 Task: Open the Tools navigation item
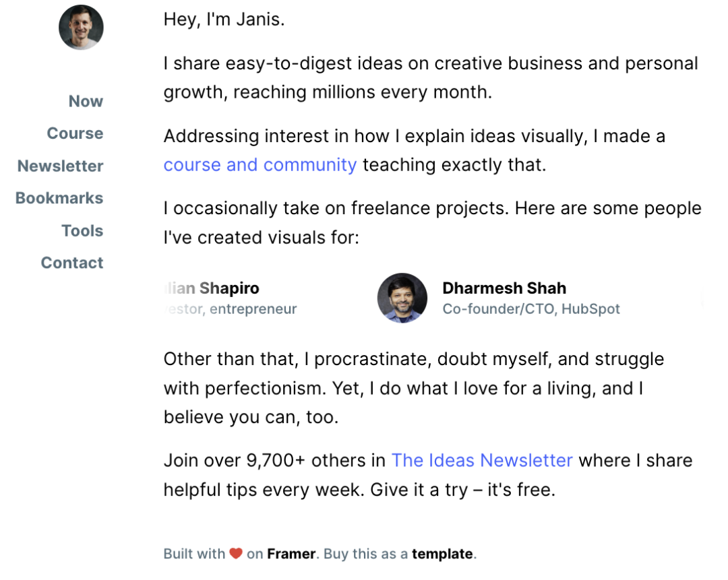click(x=83, y=230)
